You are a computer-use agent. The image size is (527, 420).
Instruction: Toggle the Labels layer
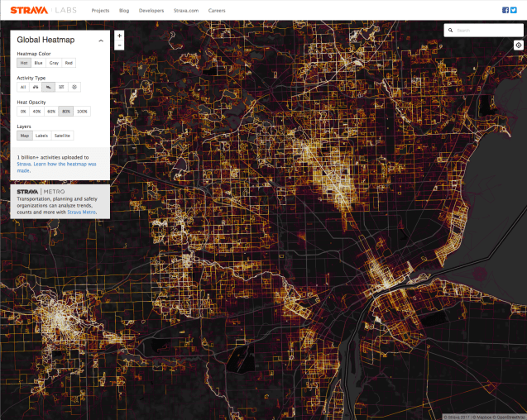tap(41, 135)
